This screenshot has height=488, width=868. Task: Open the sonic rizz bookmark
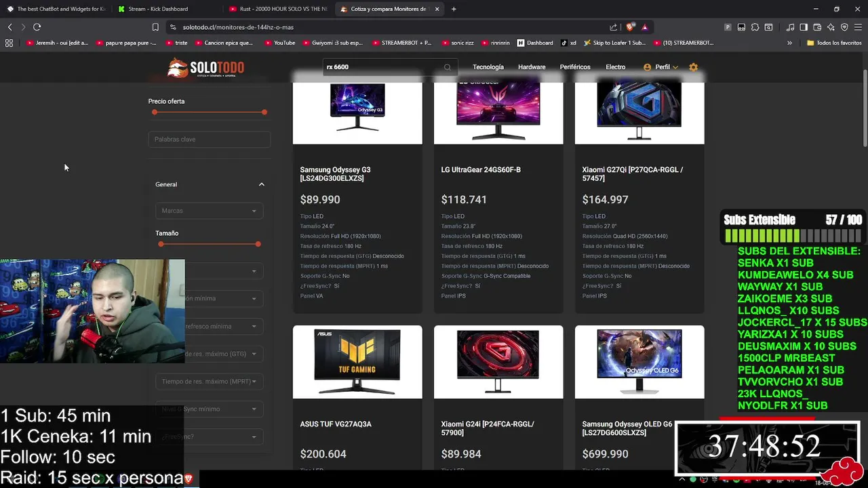[458, 43]
